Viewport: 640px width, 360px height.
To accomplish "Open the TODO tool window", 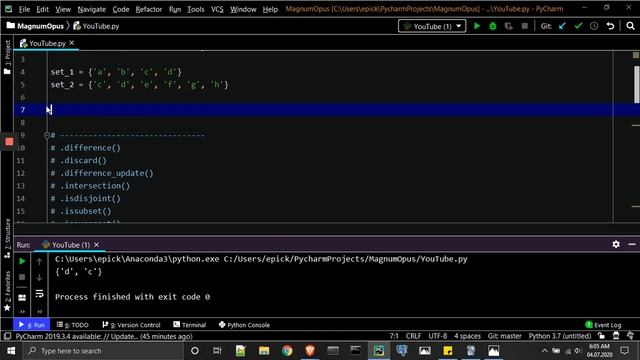I will pos(73,325).
